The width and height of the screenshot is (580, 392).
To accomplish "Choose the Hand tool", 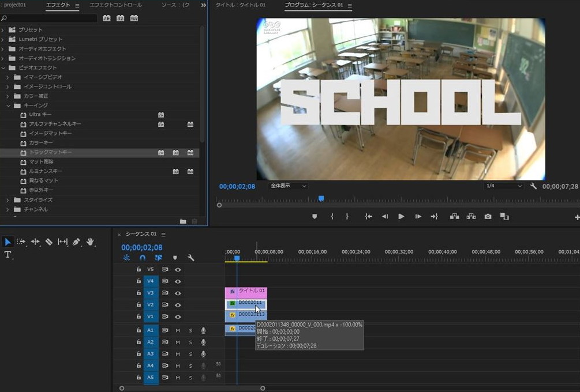I will coord(90,242).
